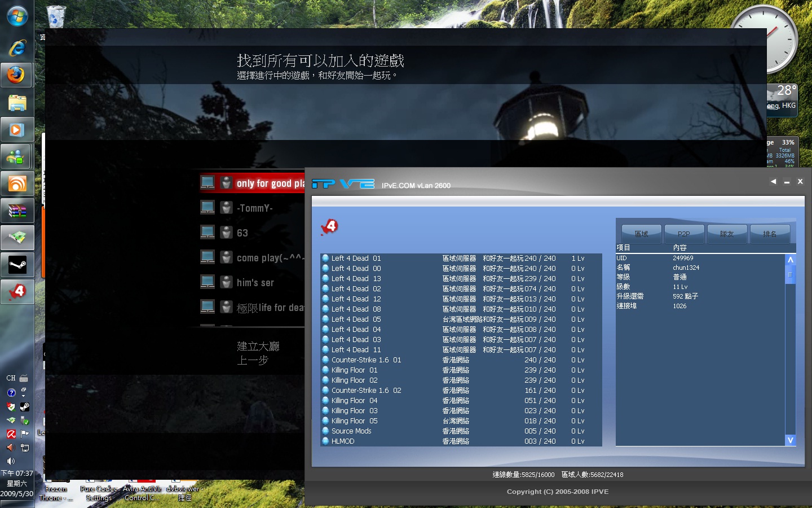Click the info panel scrollbar thumb
The height and width of the screenshot is (508, 812).
(x=791, y=275)
